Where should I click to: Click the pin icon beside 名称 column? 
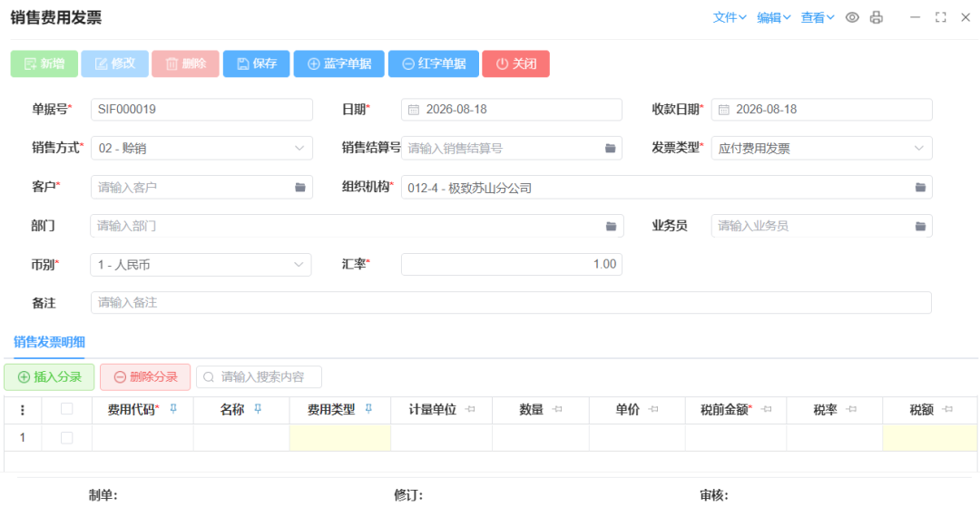(x=257, y=409)
